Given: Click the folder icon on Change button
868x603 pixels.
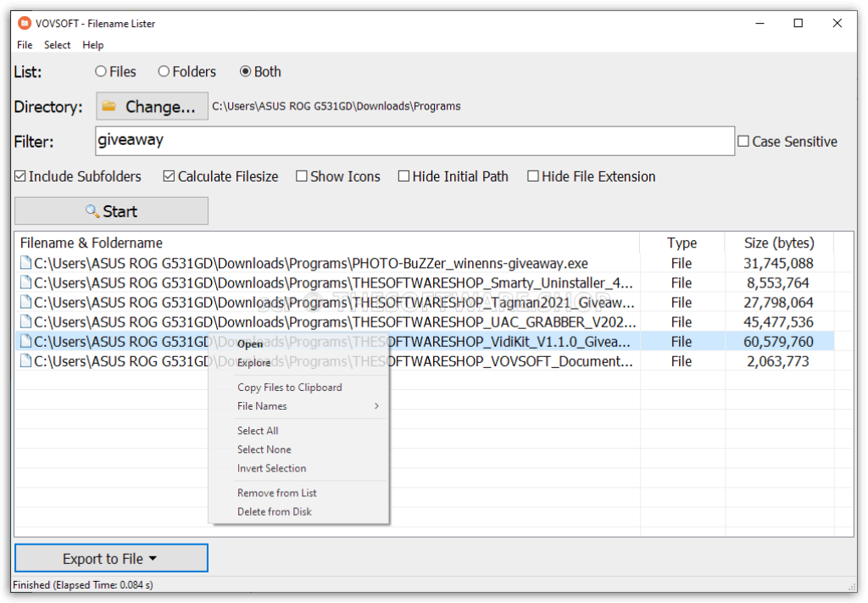Looking at the screenshot, I should (x=109, y=106).
